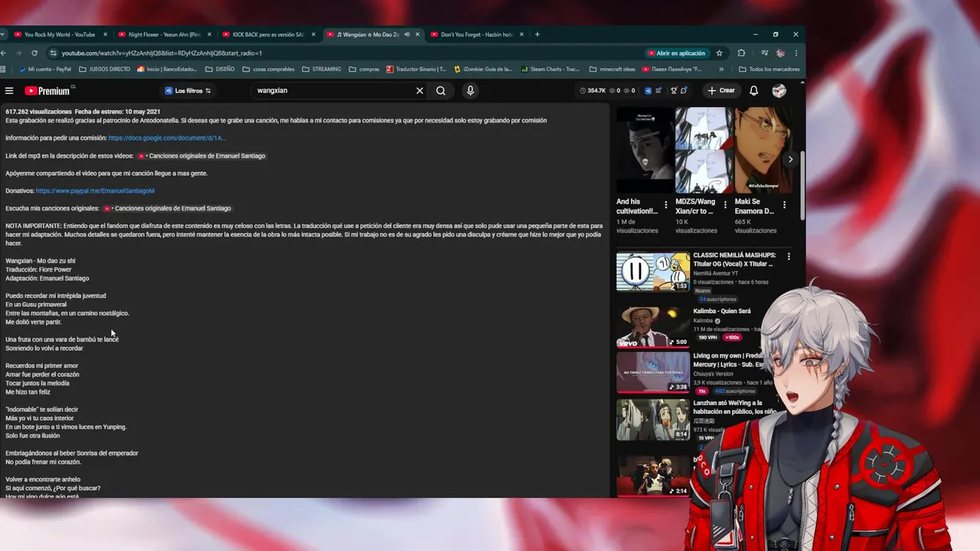980x551 pixels.
Task: Open options for And his cultivation short
Action: (665, 205)
